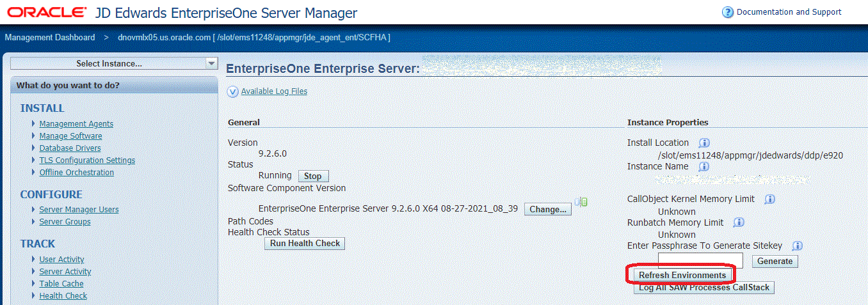Click the Running status text
This screenshot has width=868, height=305.
pos(275,175)
